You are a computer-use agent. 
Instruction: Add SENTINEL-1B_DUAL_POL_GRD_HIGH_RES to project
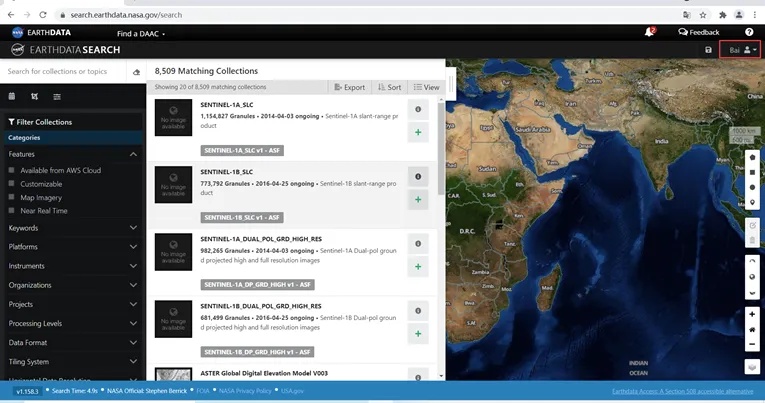[418, 334]
